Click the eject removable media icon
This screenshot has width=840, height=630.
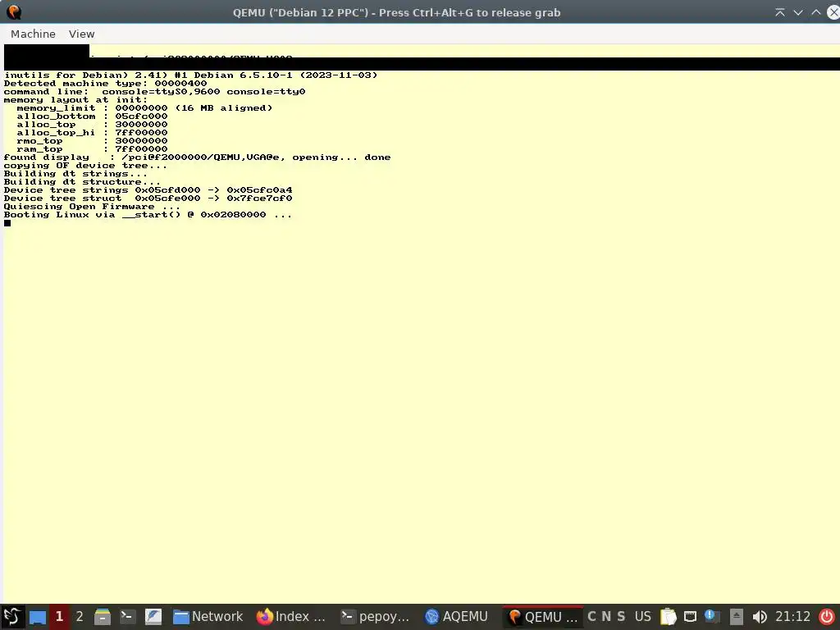pos(737,617)
